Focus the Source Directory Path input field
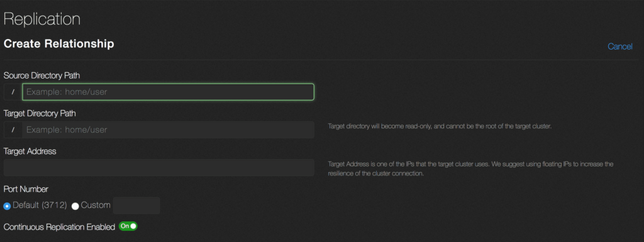 click(x=169, y=92)
